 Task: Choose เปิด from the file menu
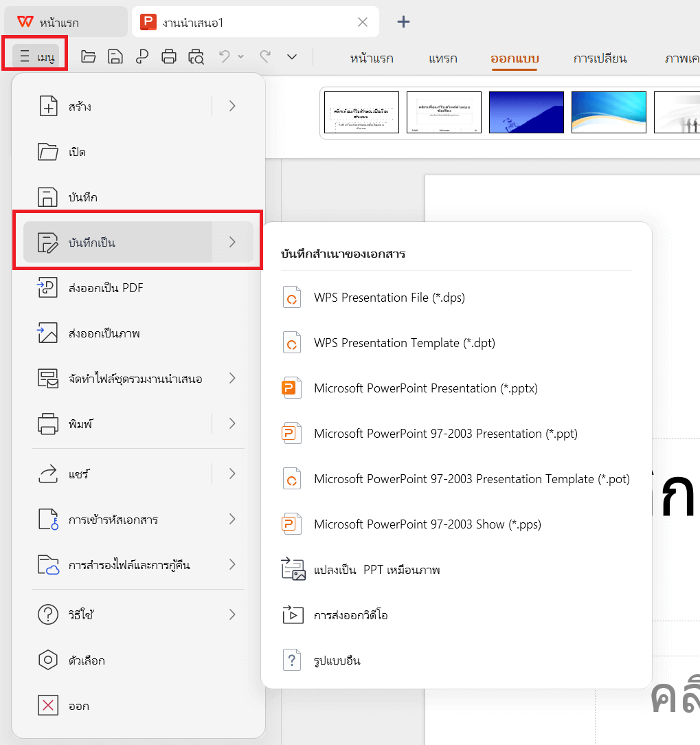(137, 152)
